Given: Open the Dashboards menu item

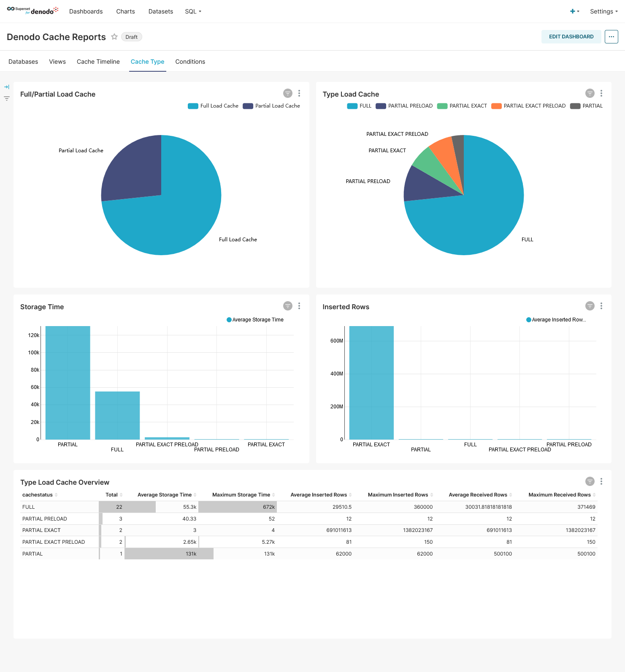Looking at the screenshot, I should 86,11.
